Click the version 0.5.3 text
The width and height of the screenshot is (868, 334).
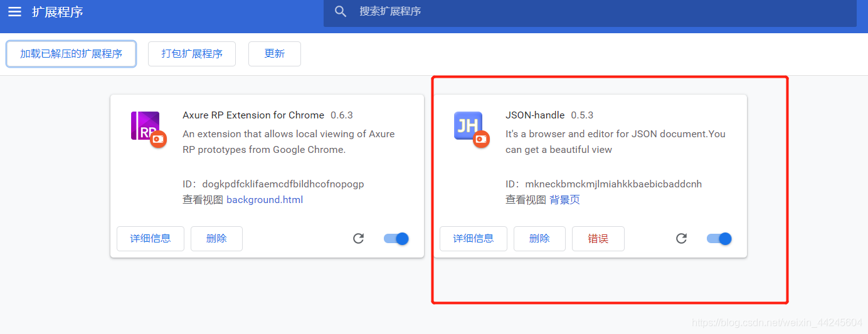coord(582,115)
